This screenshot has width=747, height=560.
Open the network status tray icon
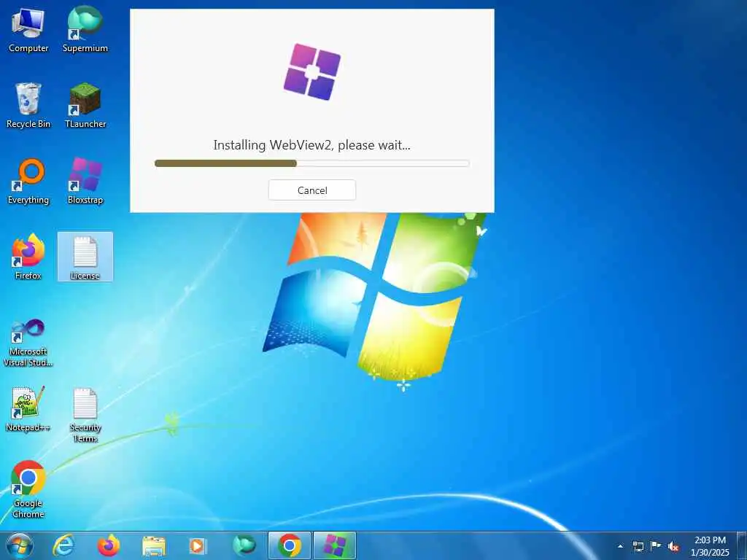point(638,546)
